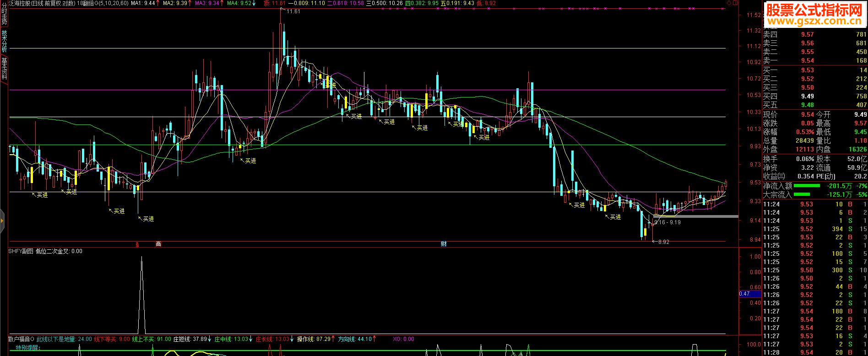Click the 泛海控股 chart title label
Image resolution: width=868 pixels, height=356 pixels.
19,3
